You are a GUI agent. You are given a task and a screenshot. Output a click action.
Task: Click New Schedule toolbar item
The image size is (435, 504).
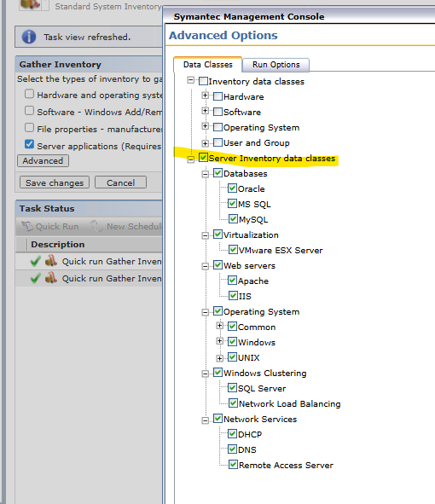click(x=126, y=226)
